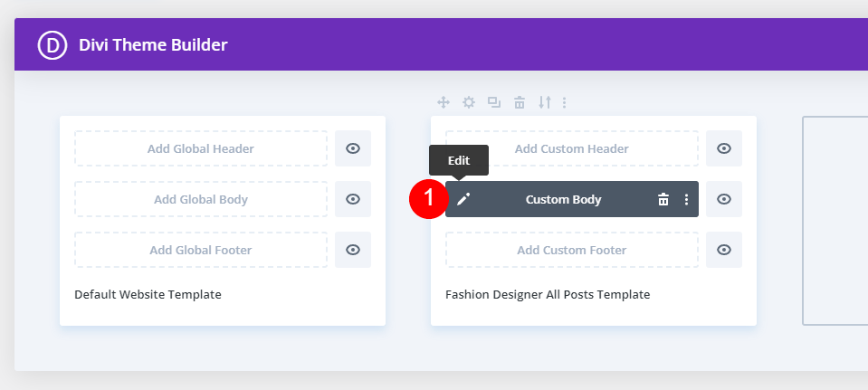
Task: Click Add Global Footer
Action: tap(201, 250)
